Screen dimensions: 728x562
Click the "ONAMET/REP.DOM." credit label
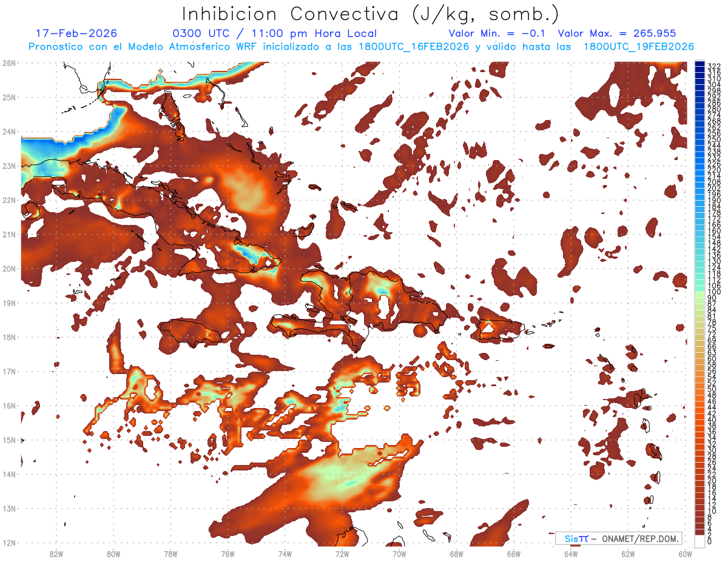pyautogui.click(x=642, y=538)
